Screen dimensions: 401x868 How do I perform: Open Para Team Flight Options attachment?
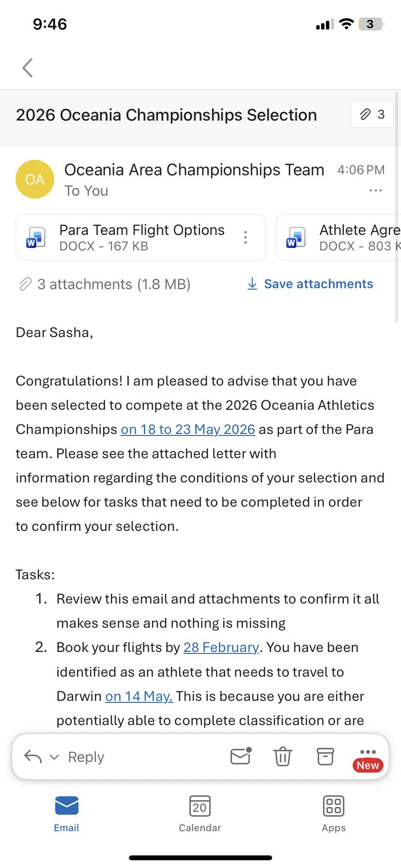131,237
